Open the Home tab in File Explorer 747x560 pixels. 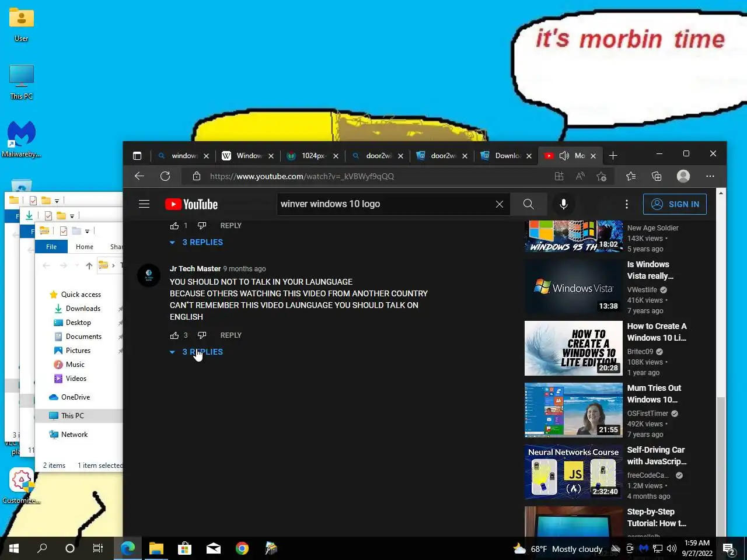pyautogui.click(x=85, y=247)
